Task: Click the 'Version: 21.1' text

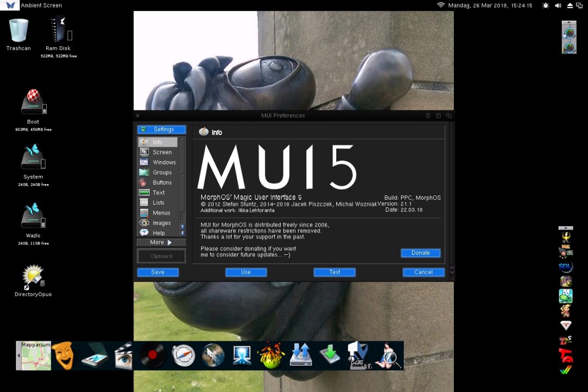Action: tap(394, 204)
